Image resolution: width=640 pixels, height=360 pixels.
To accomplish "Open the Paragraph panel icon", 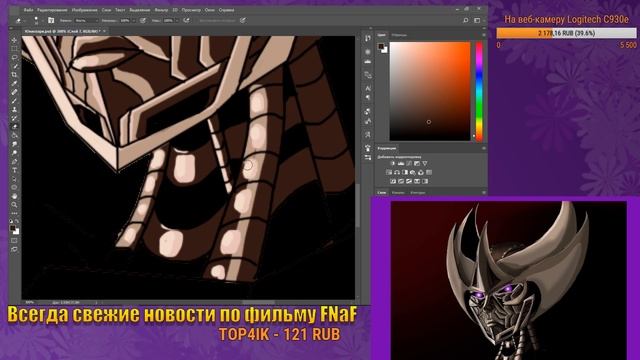I will [x=368, y=97].
